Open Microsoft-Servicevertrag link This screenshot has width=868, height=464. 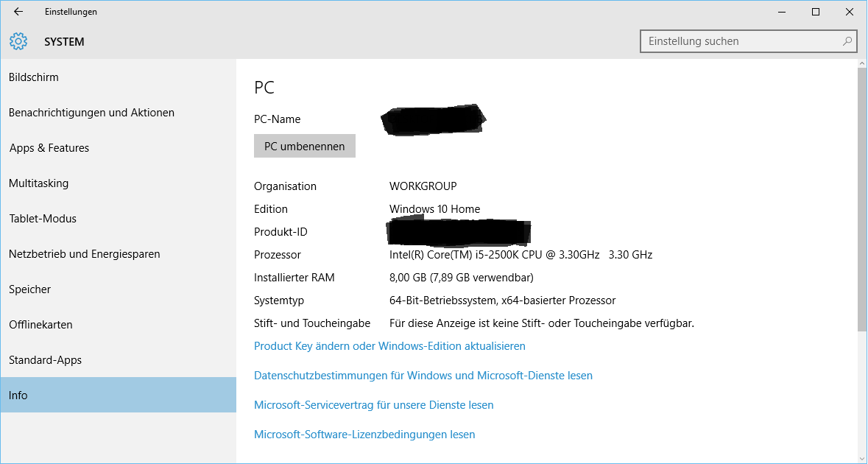pyautogui.click(x=374, y=405)
